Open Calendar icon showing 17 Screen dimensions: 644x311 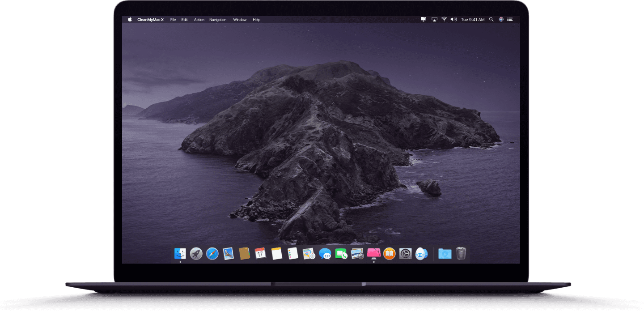pyautogui.click(x=260, y=254)
